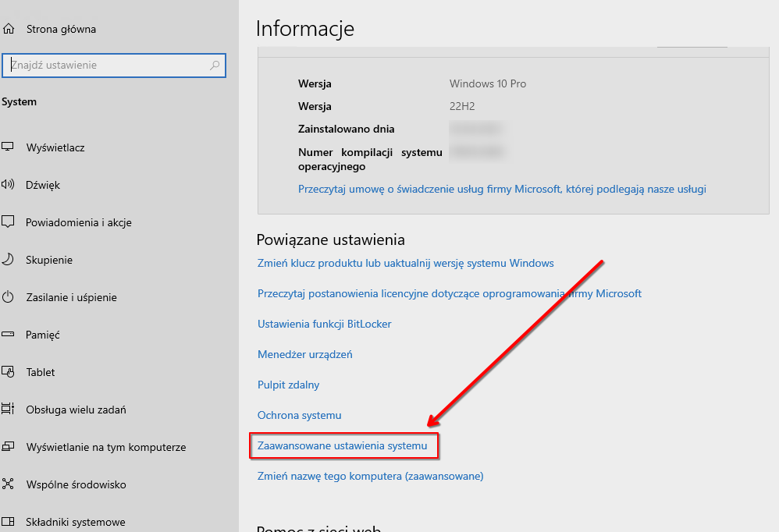Click the Powiadomienia i akcje icon
779x532 pixels.
pos(8,222)
